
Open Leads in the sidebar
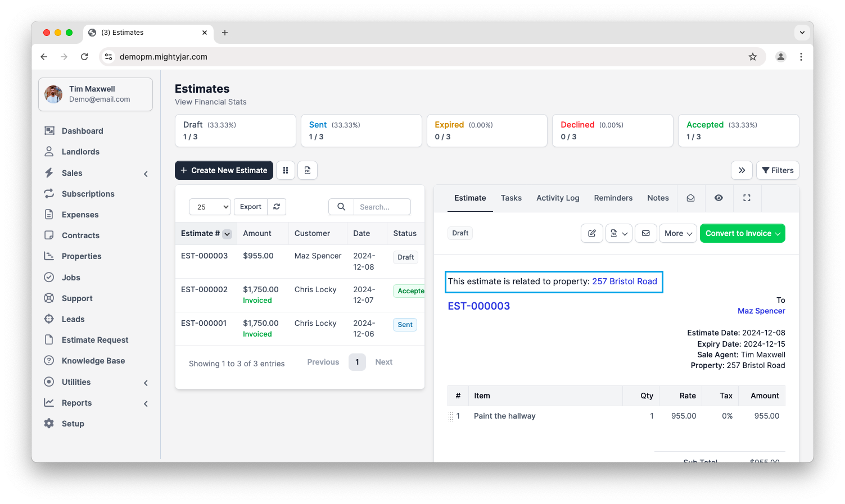tap(73, 319)
